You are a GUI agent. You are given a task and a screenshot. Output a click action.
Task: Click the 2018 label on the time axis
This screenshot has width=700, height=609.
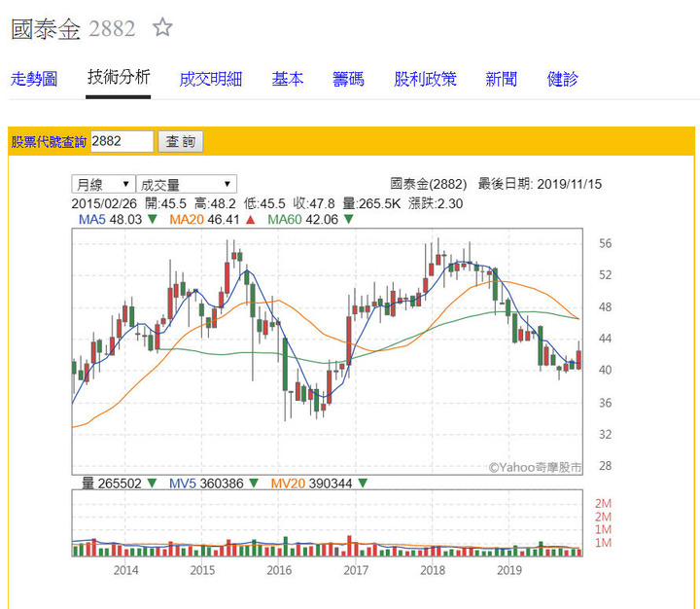point(433,570)
